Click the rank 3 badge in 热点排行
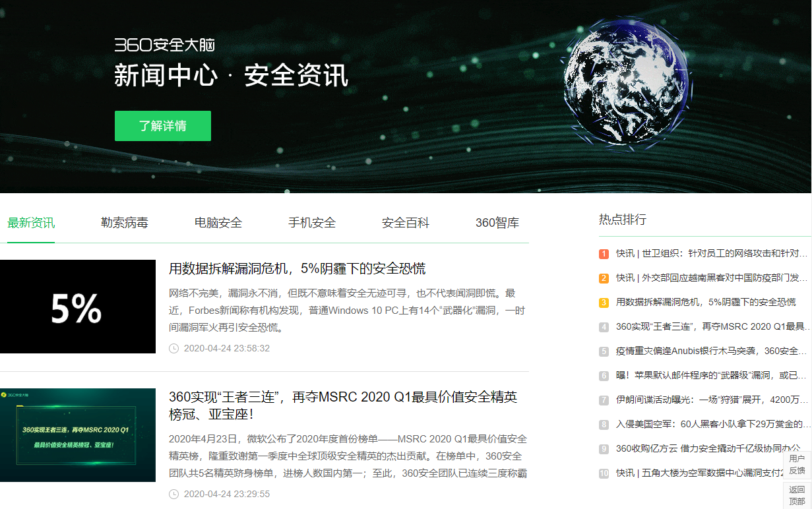812x509 pixels. point(604,303)
